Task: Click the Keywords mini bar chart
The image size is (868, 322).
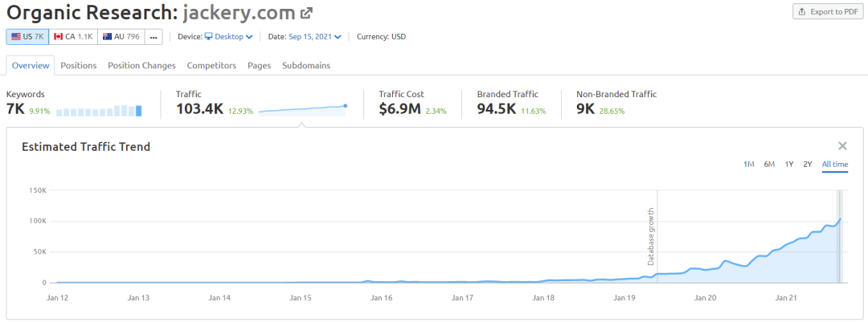Action: pyautogui.click(x=99, y=111)
